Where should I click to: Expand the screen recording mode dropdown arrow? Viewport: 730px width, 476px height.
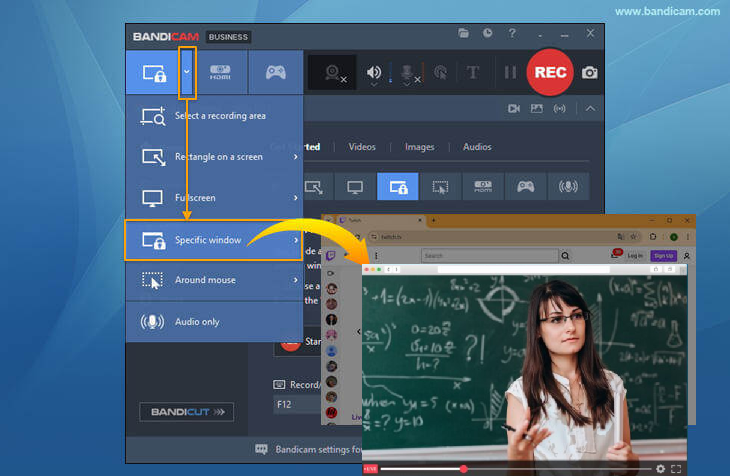(x=187, y=72)
